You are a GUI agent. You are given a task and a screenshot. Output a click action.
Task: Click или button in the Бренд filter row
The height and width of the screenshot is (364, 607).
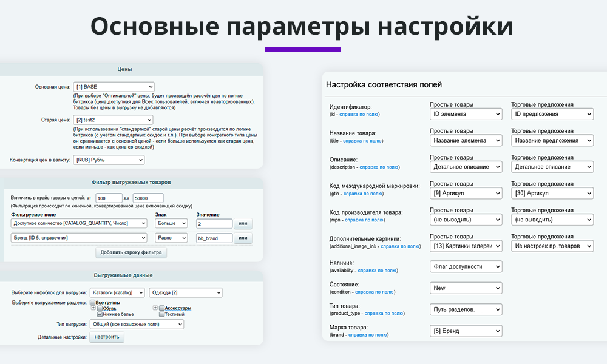(x=243, y=238)
